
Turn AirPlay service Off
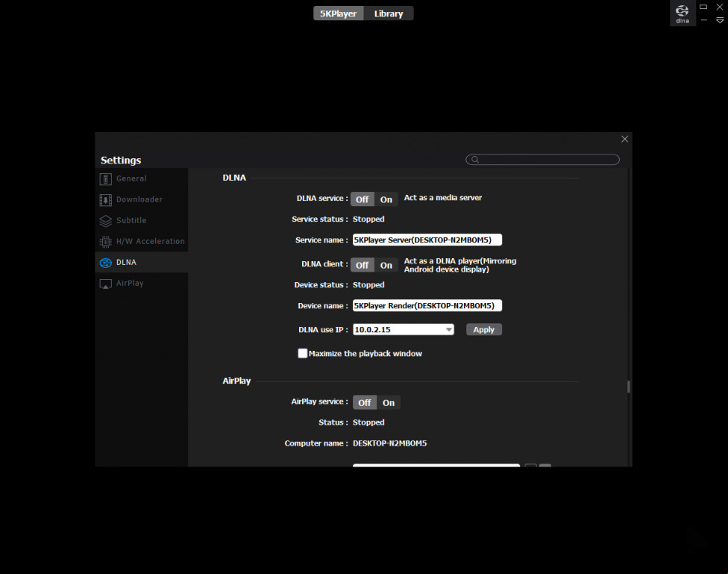pyautogui.click(x=365, y=402)
